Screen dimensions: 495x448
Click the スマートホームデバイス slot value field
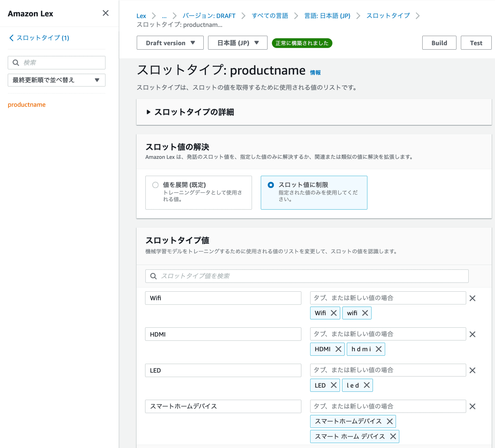[223, 406]
